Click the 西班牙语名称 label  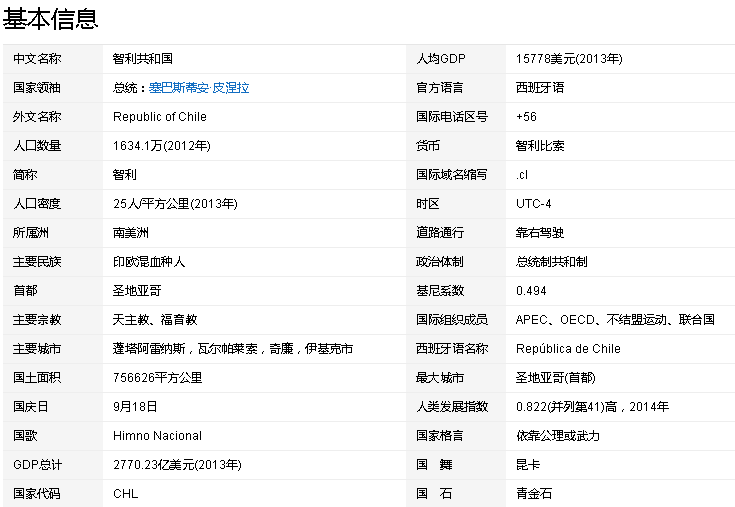tap(452, 349)
